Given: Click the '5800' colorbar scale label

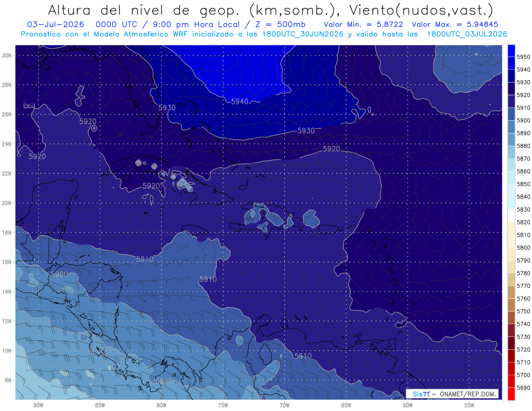Looking at the screenshot, I should 524,247.
